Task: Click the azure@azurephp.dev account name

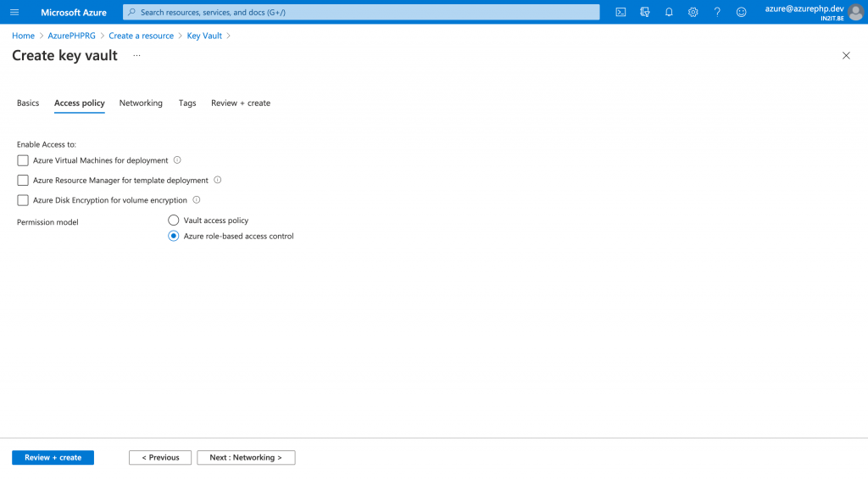Action: [x=804, y=8]
